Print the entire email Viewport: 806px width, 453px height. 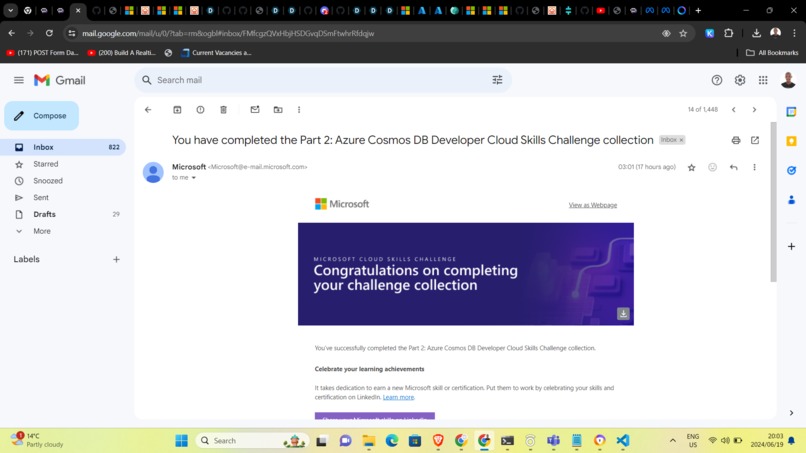[x=736, y=140]
